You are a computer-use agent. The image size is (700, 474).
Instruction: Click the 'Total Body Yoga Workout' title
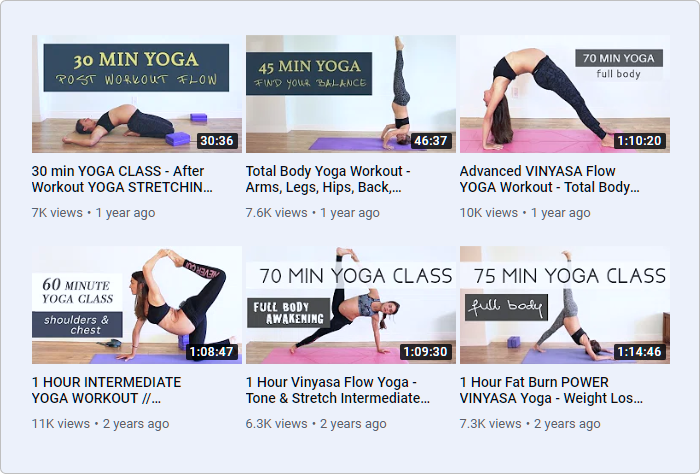click(328, 179)
